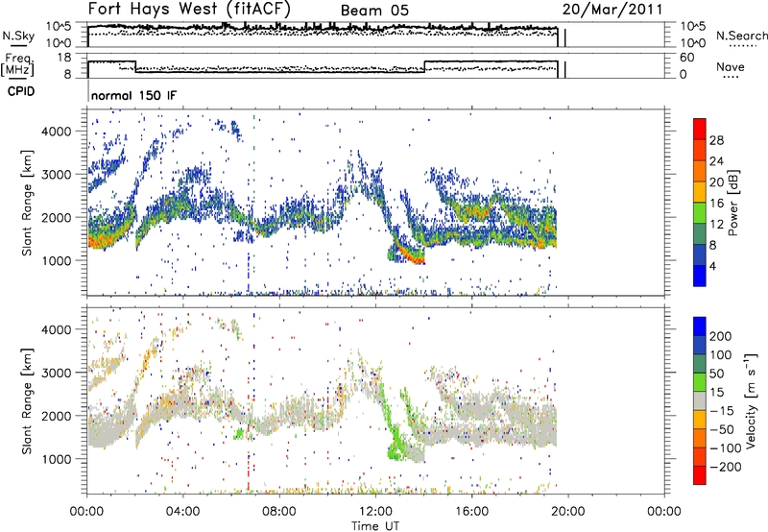Click the "24" tick on Power colorbar

coord(716,161)
